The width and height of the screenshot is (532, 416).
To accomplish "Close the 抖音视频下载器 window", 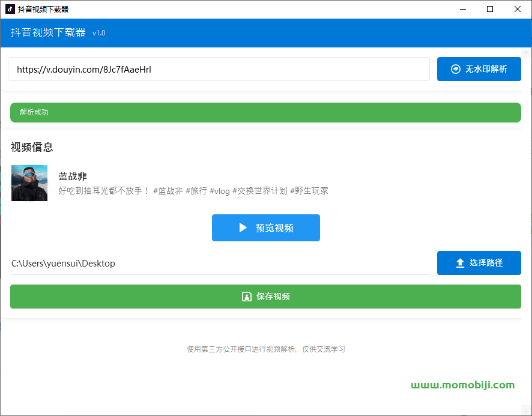I will coord(518,9).
